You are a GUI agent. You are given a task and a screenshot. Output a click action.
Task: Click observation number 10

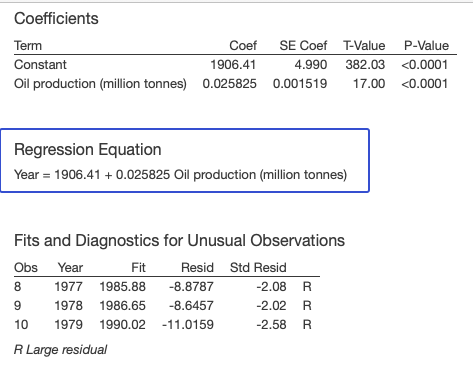[x=21, y=325]
